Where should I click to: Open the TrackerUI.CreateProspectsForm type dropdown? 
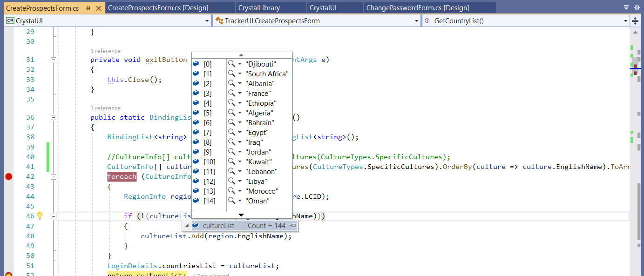click(x=416, y=20)
